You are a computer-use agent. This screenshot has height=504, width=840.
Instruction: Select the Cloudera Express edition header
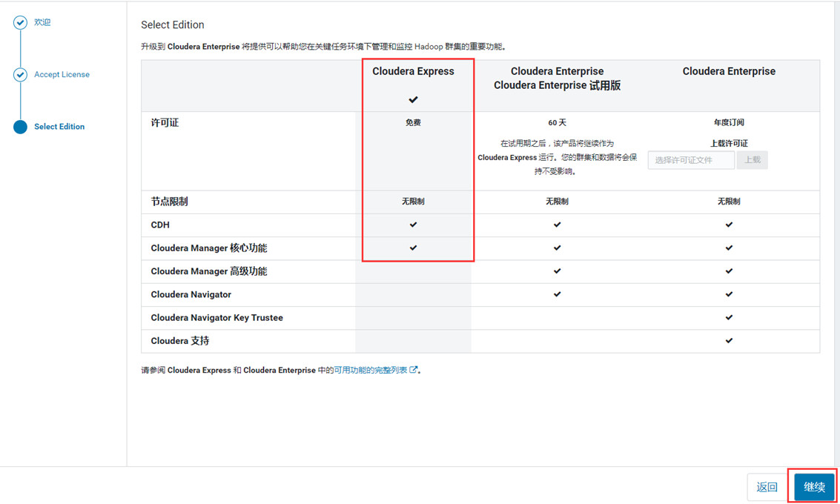coord(413,71)
